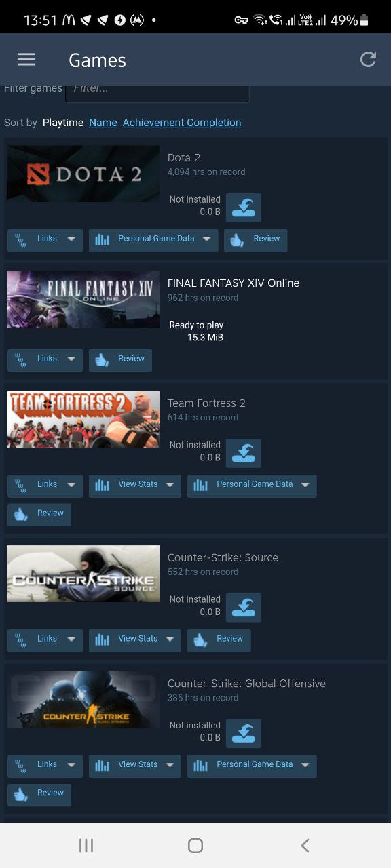Open Final Fantasy XIV Links dropdown
The height and width of the screenshot is (868, 391).
coord(45,360)
